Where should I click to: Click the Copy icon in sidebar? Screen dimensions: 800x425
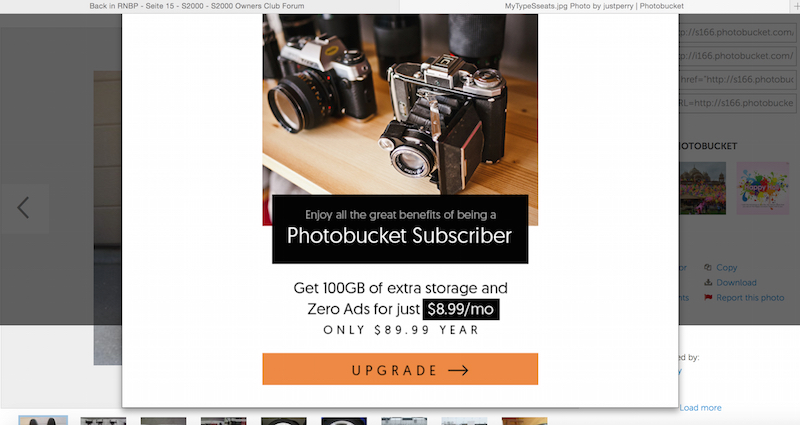tap(708, 267)
